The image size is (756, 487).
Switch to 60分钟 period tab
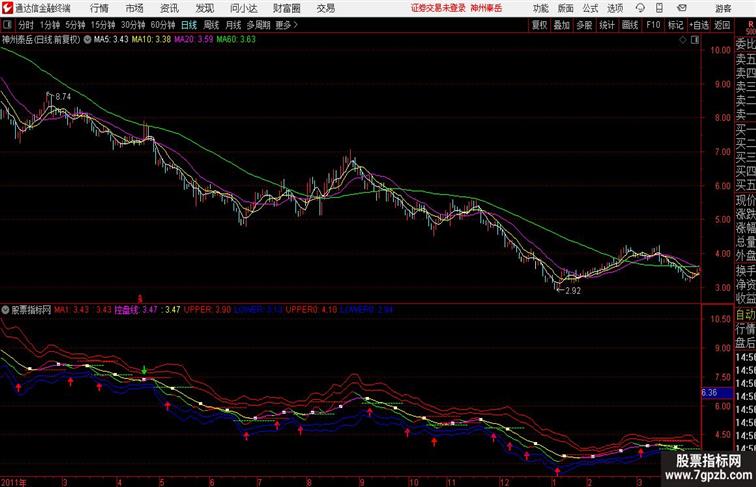(162, 25)
